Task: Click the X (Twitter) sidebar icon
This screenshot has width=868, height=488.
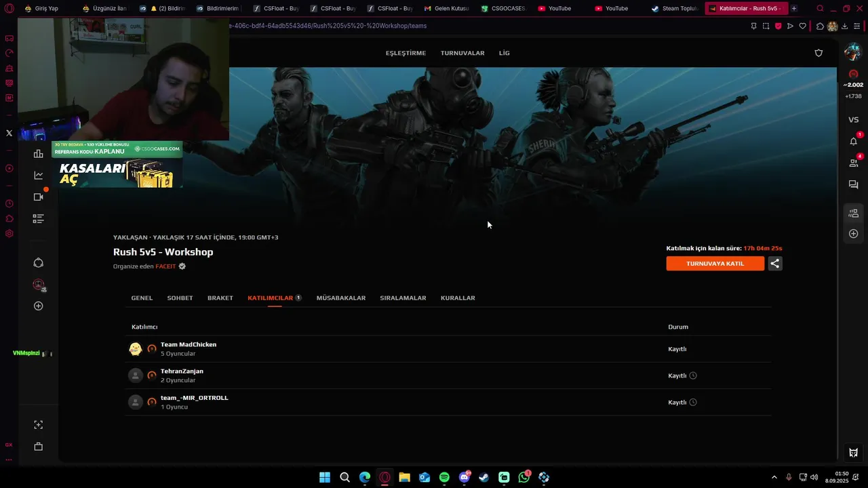Action: tap(9, 133)
